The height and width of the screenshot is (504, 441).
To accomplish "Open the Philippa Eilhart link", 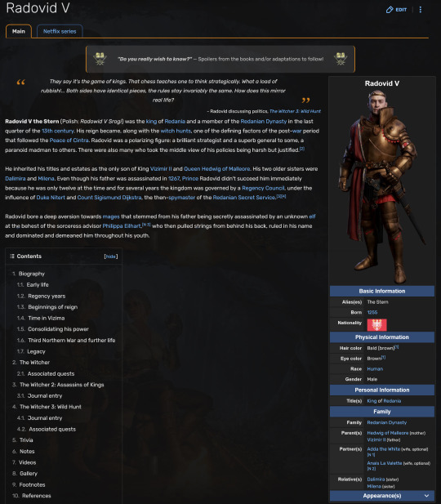I will point(122,226).
